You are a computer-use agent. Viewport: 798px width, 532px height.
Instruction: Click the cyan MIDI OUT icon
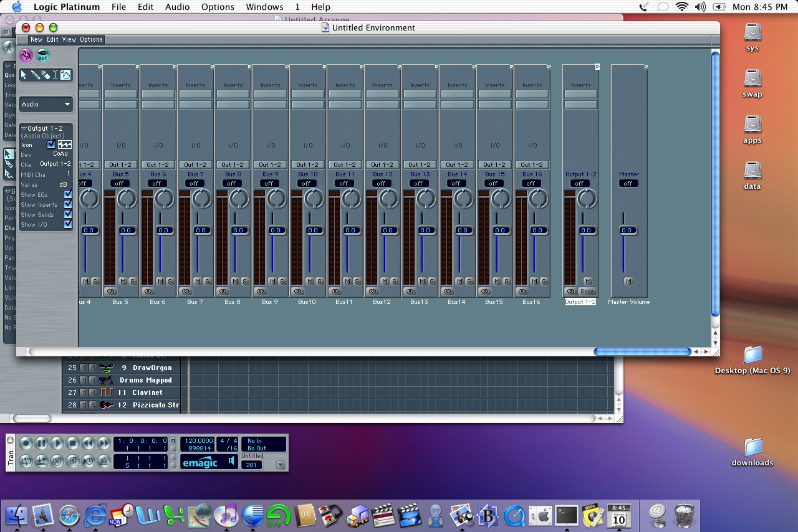click(x=42, y=56)
